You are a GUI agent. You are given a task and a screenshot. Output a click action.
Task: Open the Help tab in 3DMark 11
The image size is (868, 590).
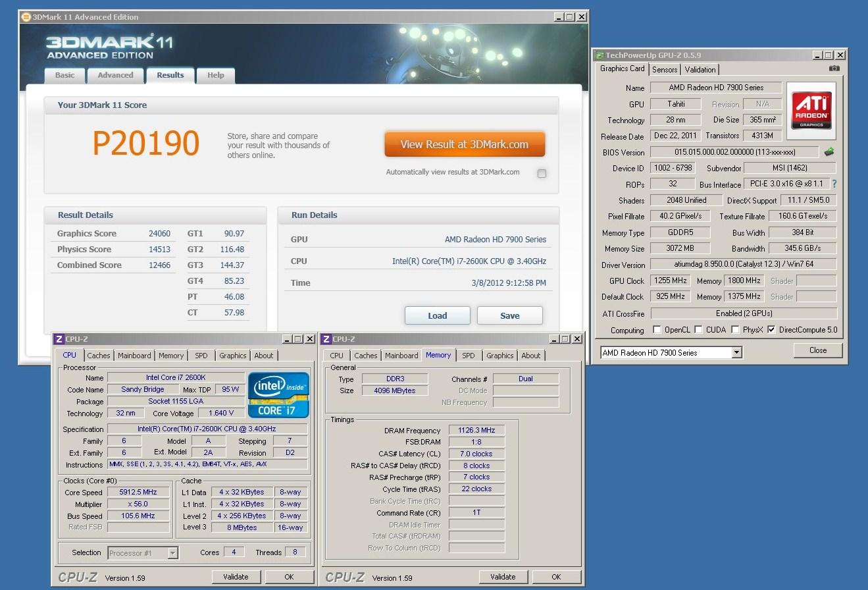point(216,75)
